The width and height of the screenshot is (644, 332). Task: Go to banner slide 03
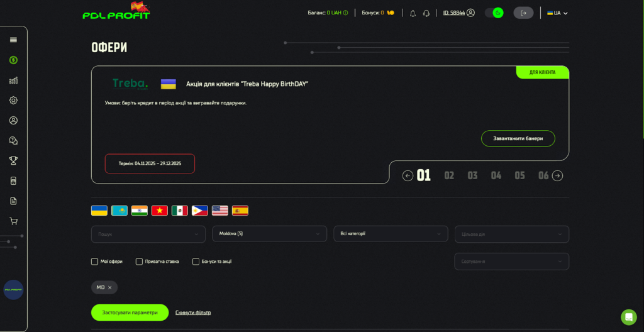472,175
